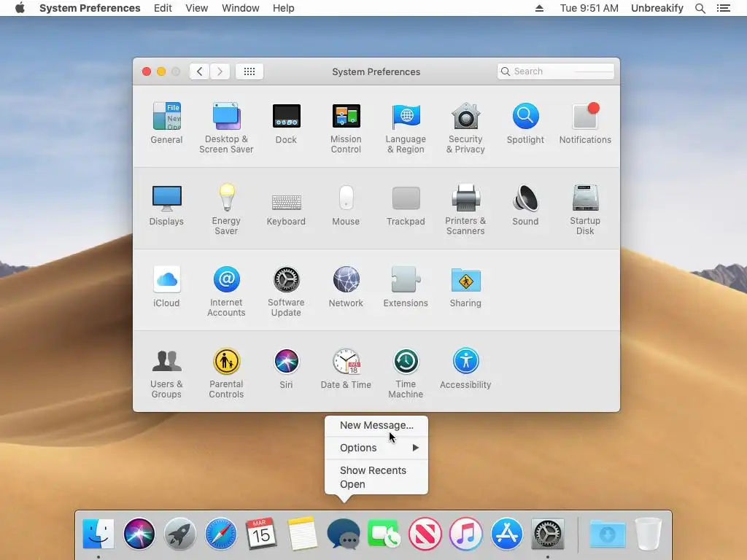Open the Edit menu
This screenshot has height=560, width=747.
click(x=163, y=8)
